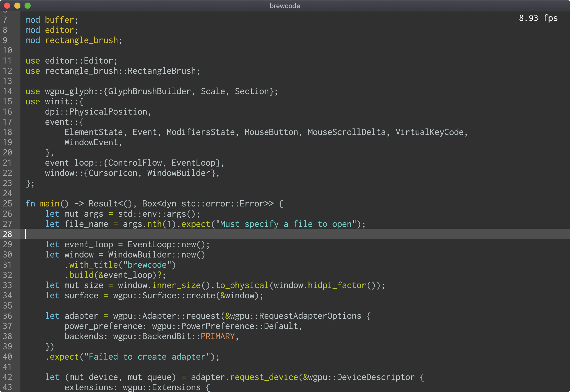This screenshot has width=570, height=392.
Task: Click the orange 'PRIMARY' constant
Action: [218, 336]
